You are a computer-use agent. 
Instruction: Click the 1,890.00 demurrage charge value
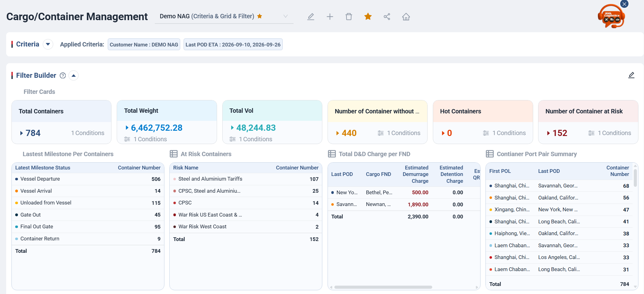pyautogui.click(x=418, y=204)
